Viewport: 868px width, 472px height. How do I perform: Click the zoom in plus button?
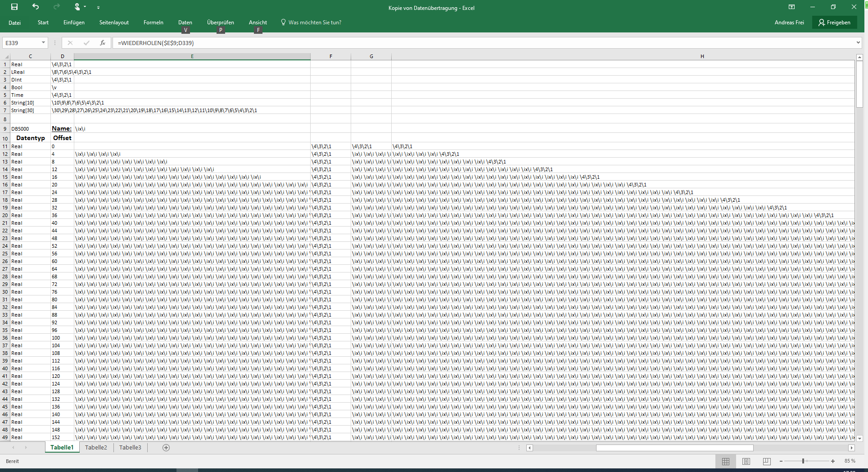click(833, 461)
